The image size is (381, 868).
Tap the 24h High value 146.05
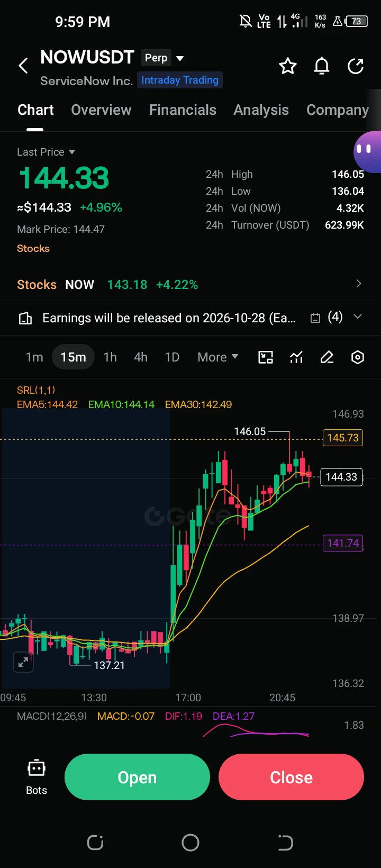click(x=348, y=174)
